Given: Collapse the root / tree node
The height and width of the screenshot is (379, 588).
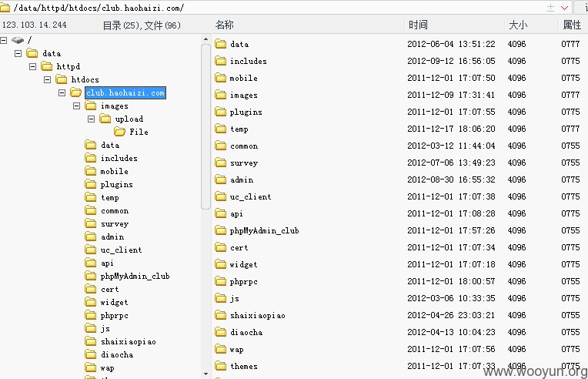Looking at the screenshot, I should pos(4,40).
